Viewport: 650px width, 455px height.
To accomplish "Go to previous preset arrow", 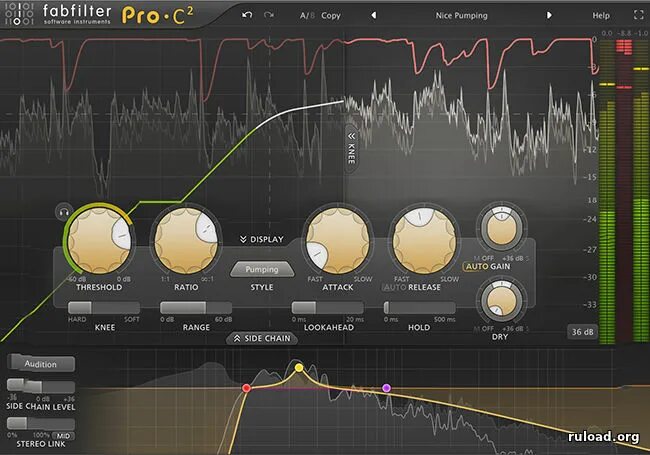I will (374, 15).
